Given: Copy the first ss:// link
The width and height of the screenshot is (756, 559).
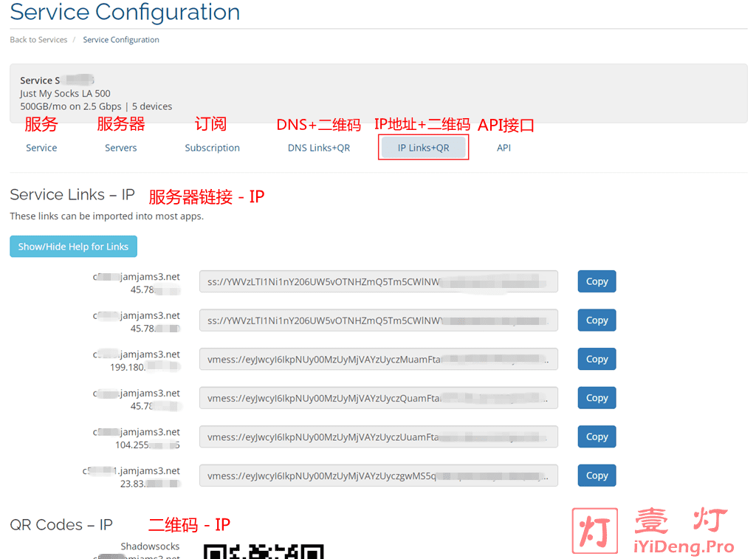Looking at the screenshot, I should pyautogui.click(x=597, y=281).
